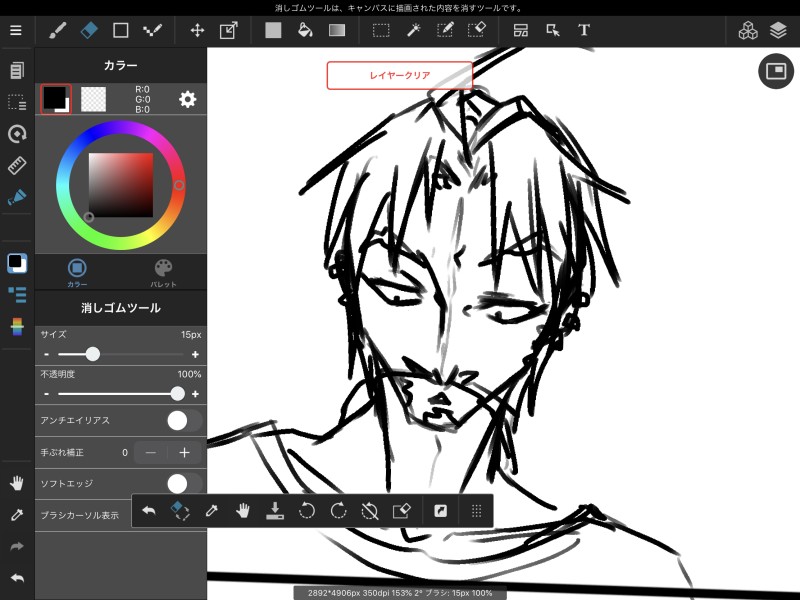The height and width of the screenshot is (600, 800).
Task: Open the rainbow color sidebar icon
Action: pos(17,327)
